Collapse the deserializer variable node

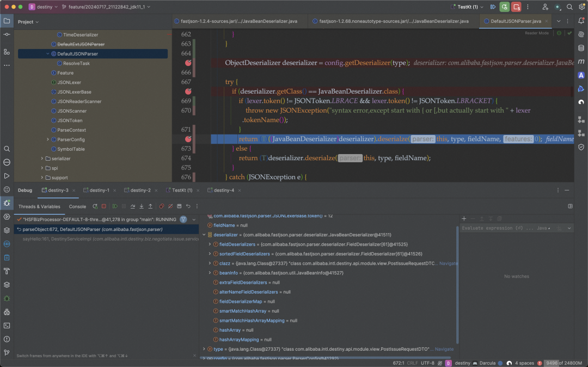(x=204, y=235)
